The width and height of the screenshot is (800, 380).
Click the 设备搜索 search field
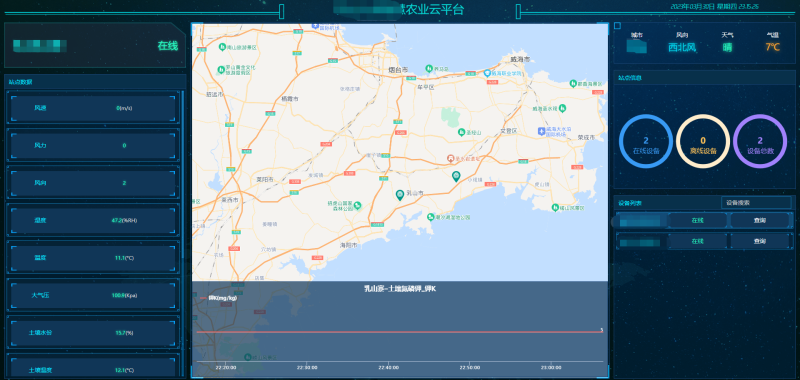[756, 202]
